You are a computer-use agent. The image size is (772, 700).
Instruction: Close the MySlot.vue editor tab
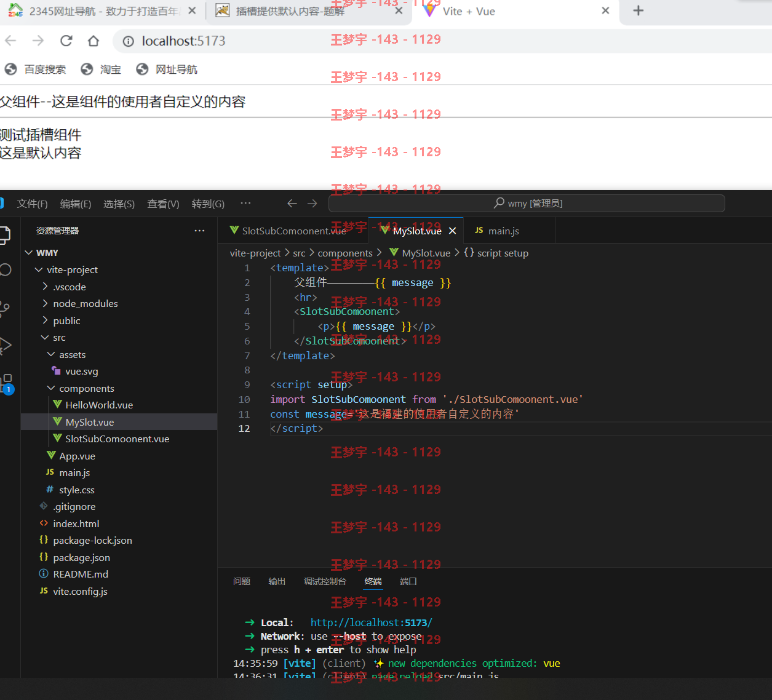pyautogui.click(x=453, y=231)
